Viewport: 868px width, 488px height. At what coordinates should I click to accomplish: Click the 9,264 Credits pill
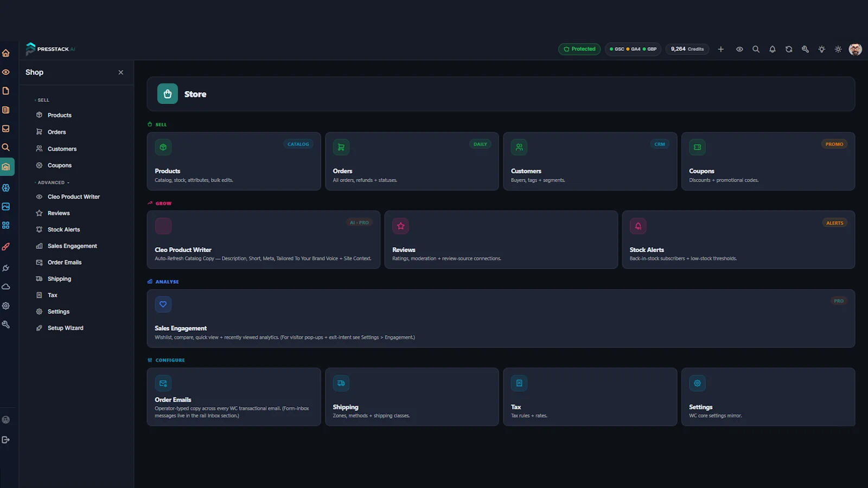[687, 49]
